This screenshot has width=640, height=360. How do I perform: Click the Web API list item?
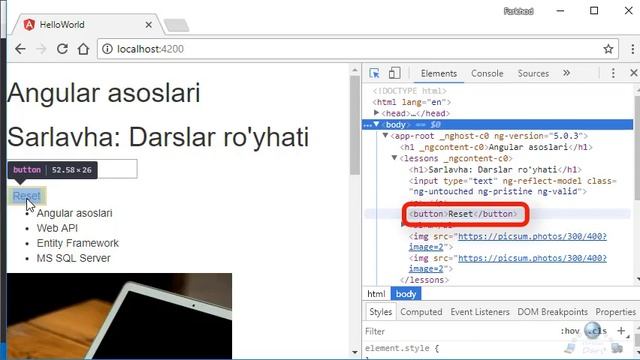click(57, 228)
